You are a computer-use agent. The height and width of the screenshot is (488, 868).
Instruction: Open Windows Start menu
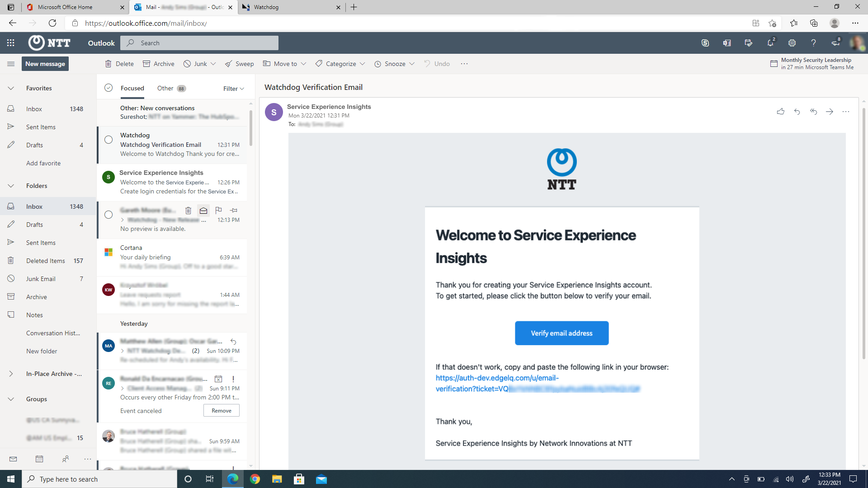point(11,479)
